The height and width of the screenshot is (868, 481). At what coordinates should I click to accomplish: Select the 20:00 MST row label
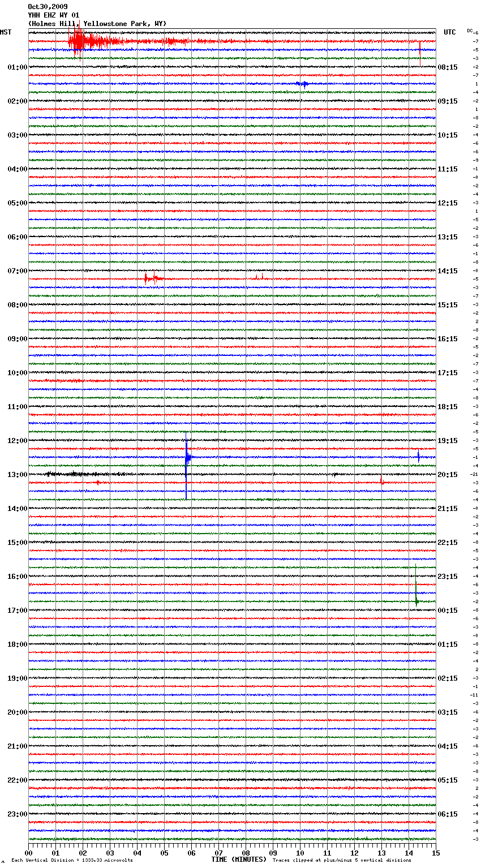pyautogui.click(x=17, y=712)
